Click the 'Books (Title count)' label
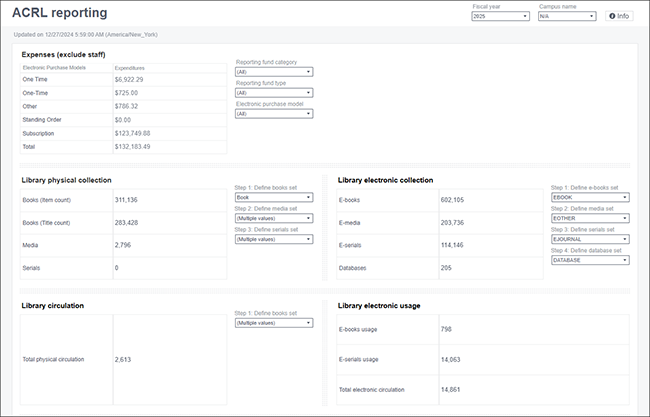Image resolution: width=650 pixels, height=417 pixels. pos(46,223)
